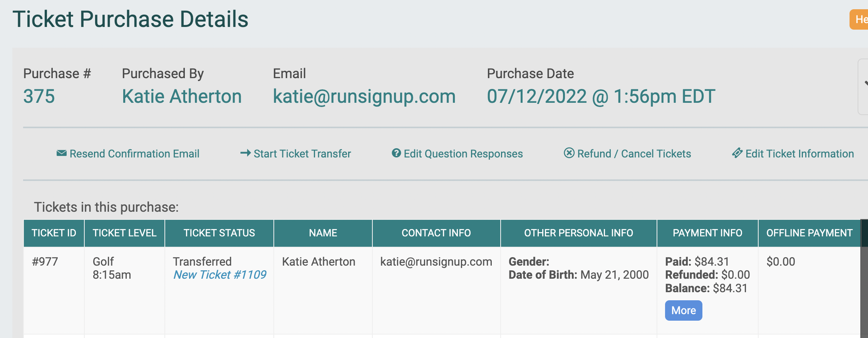The height and width of the screenshot is (338, 868).
Task: Click the purchaser email katie@runsignup.com in header
Action: [x=364, y=96]
